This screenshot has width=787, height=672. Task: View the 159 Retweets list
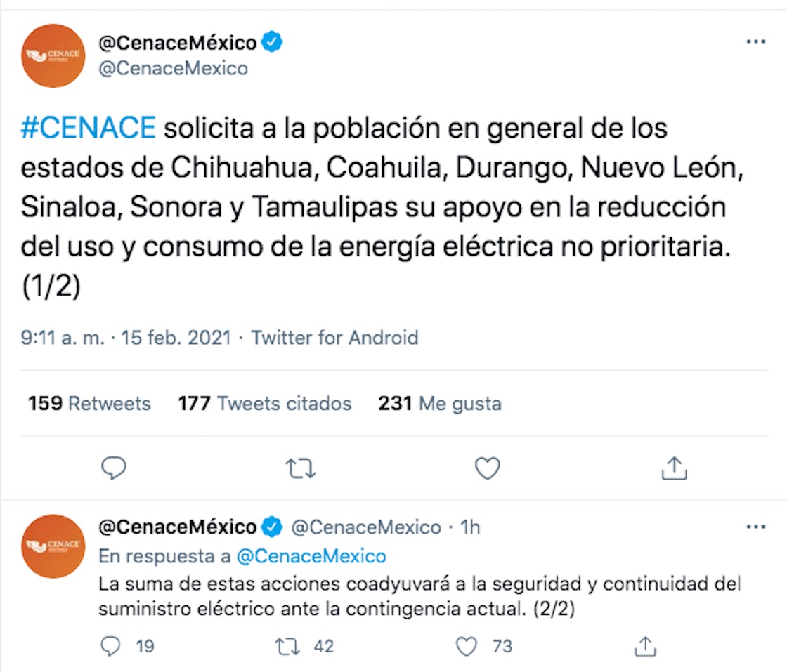(x=89, y=404)
